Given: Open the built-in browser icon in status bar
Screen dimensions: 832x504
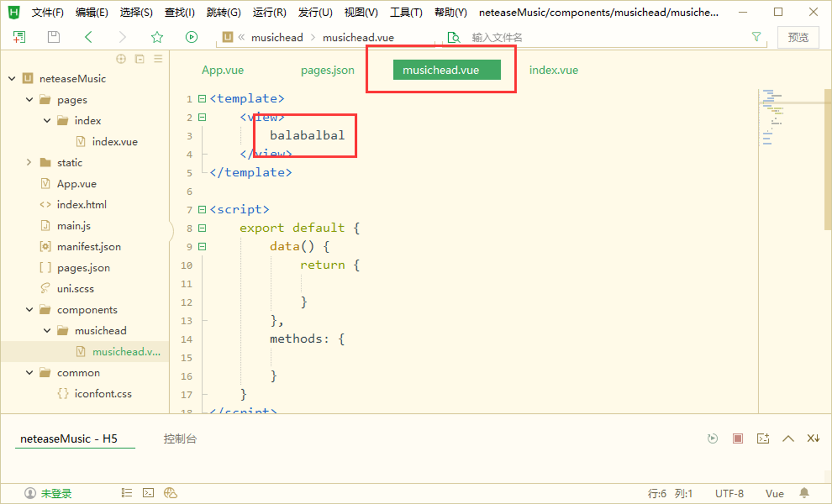Looking at the screenshot, I should click(x=170, y=493).
